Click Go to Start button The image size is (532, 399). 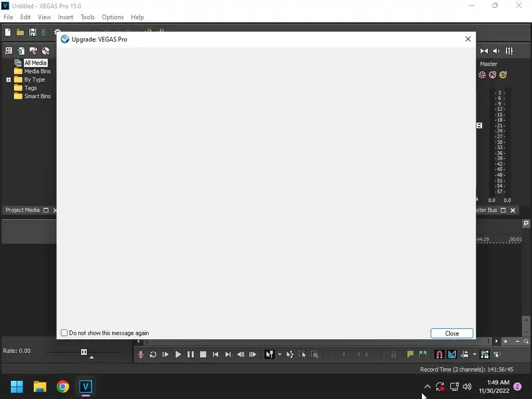pos(216,354)
